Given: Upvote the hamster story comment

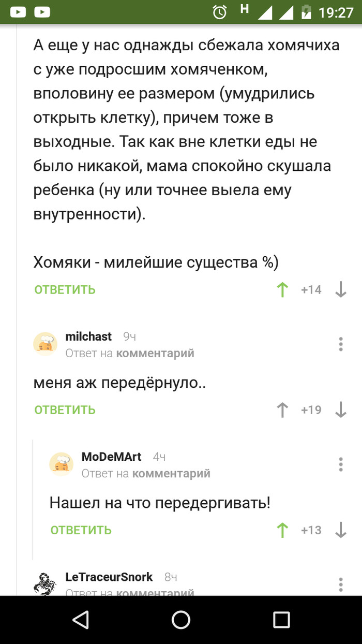Looking at the screenshot, I should pos(282,290).
